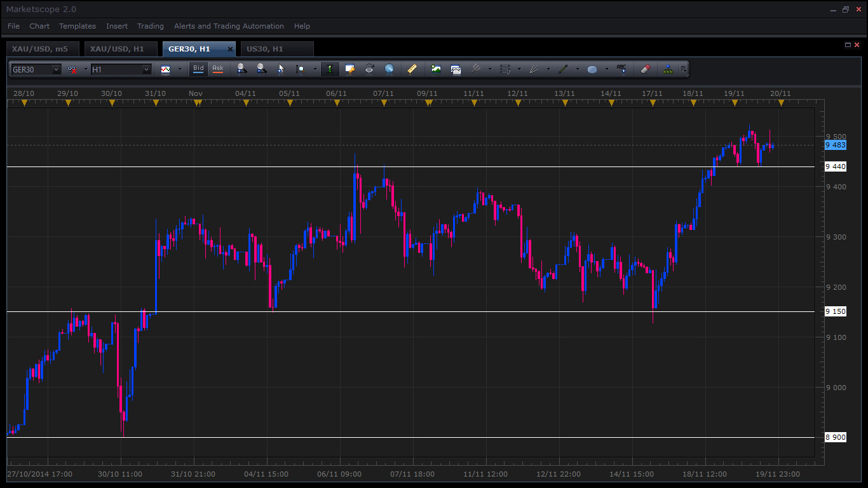
Task: Select the ellipse shape tool
Action: pos(592,69)
